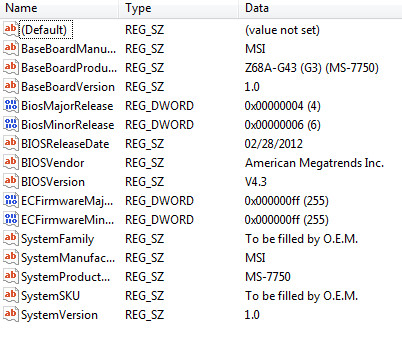Click the icon beside SystemProduct...
The width and height of the screenshot is (402, 363).
[x=10, y=276]
